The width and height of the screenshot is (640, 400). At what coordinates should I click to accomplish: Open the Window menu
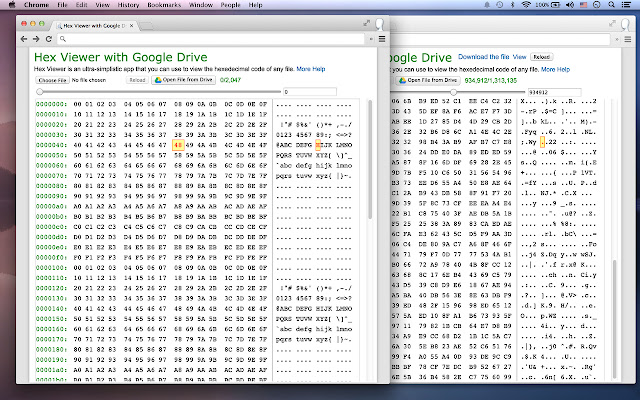point(201,5)
